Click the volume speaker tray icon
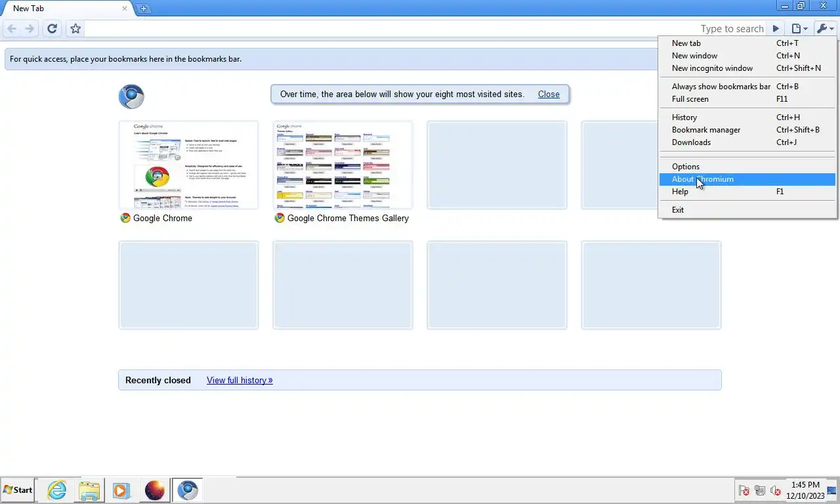 [775, 490]
